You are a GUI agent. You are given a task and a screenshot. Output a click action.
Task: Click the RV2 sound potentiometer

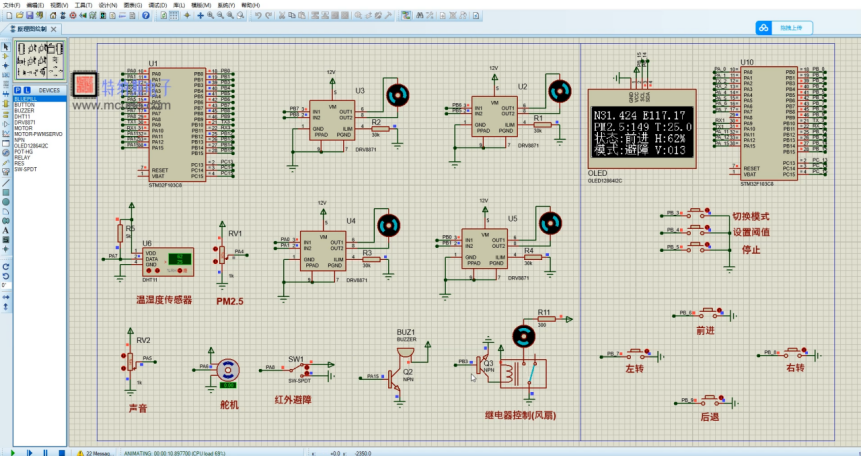coord(130,361)
